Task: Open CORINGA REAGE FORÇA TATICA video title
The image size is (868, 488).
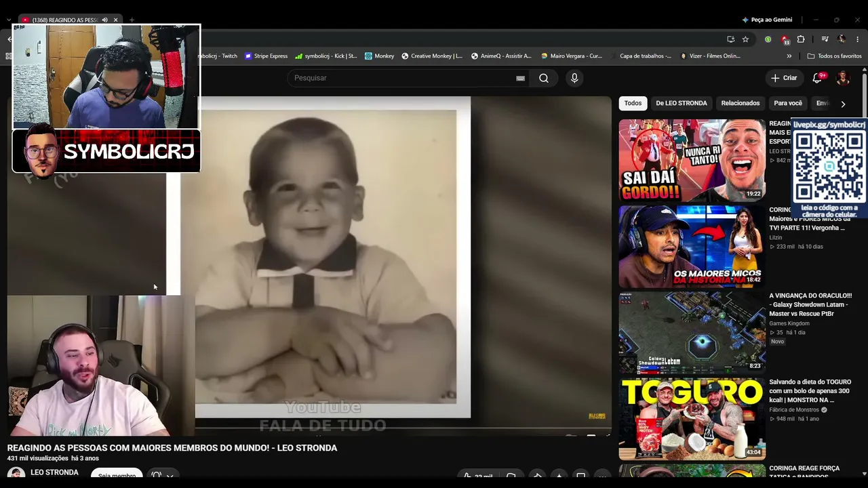Action: coord(804,473)
